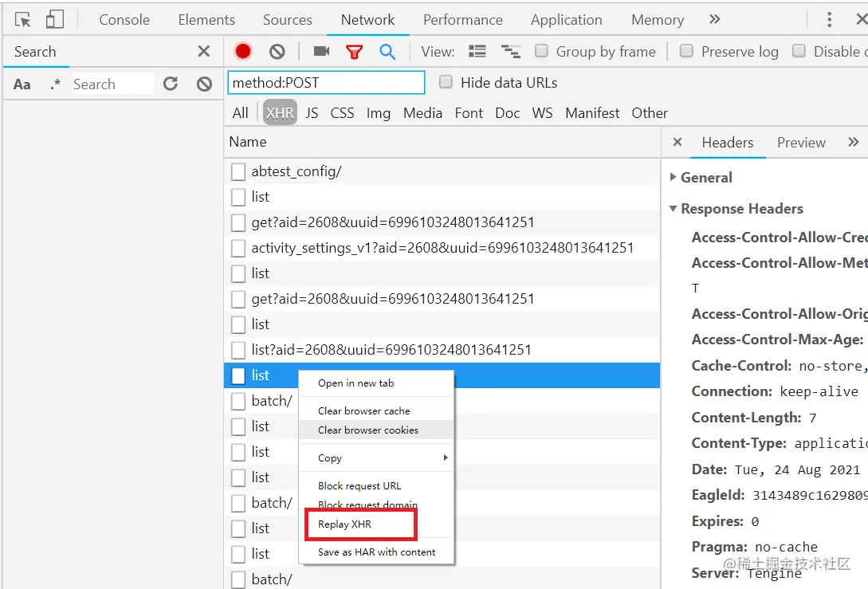Show more request detail tabs chevron
Image resolution: width=868 pixels, height=589 pixels.
(x=853, y=142)
